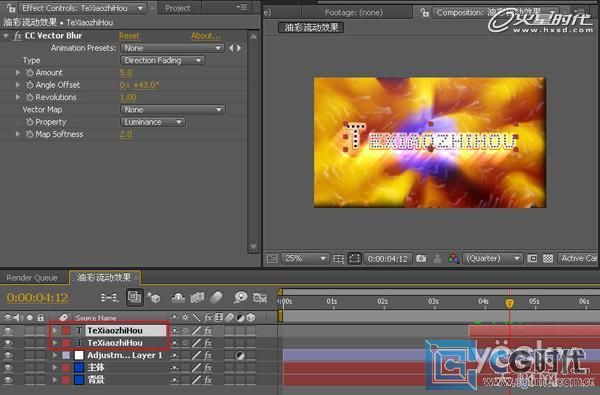The image size is (600, 395).
Task: Hide the Adjustment Layer 1 eye toggle
Action: (x=8, y=355)
